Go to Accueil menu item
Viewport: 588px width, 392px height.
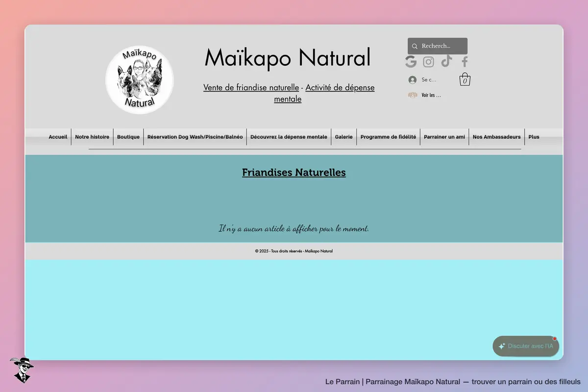[x=58, y=137]
